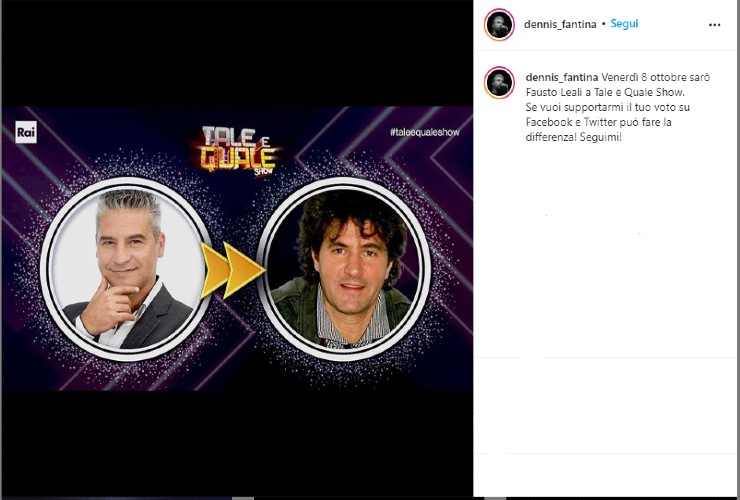Click the small dot separator before Segui

tap(604, 24)
